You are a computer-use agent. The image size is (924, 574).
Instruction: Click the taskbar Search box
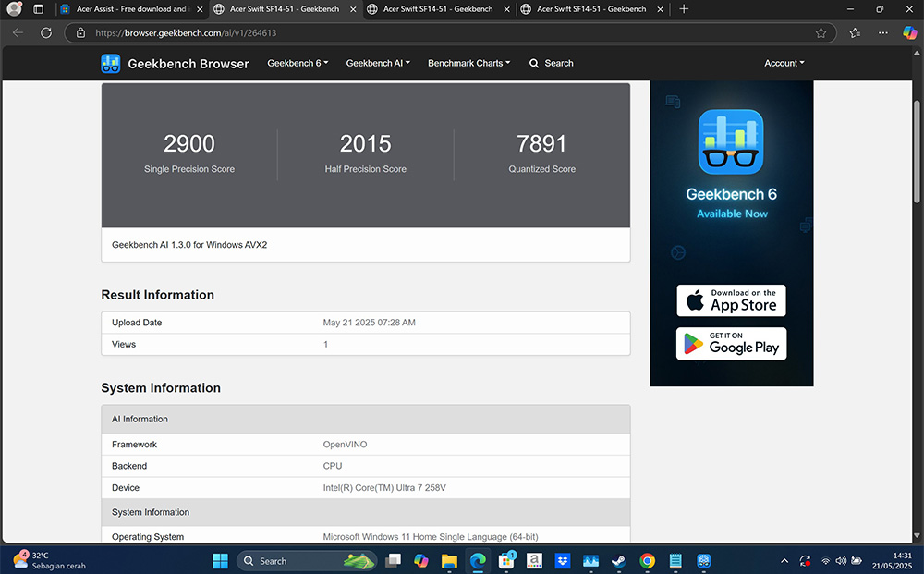(307, 561)
